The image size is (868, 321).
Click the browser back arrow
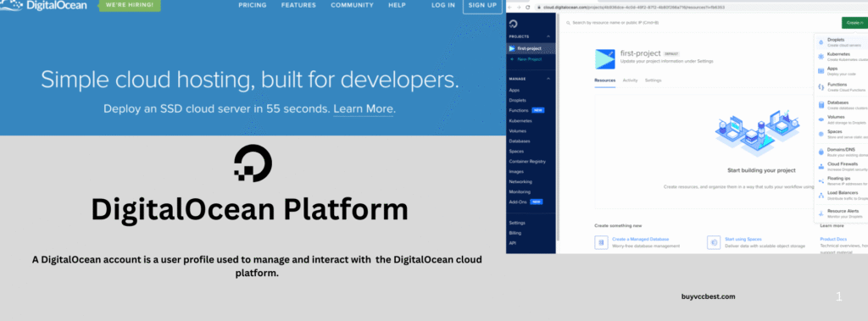pyautogui.click(x=510, y=7)
